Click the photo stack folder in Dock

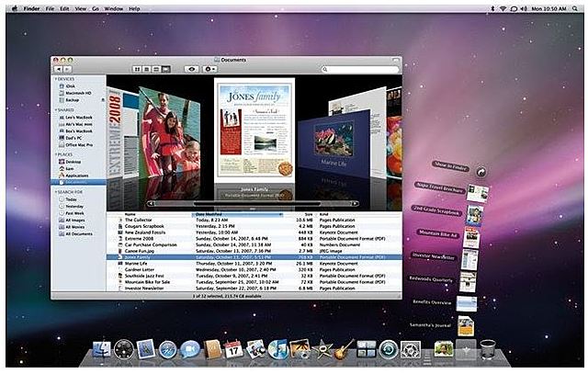(x=444, y=349)
